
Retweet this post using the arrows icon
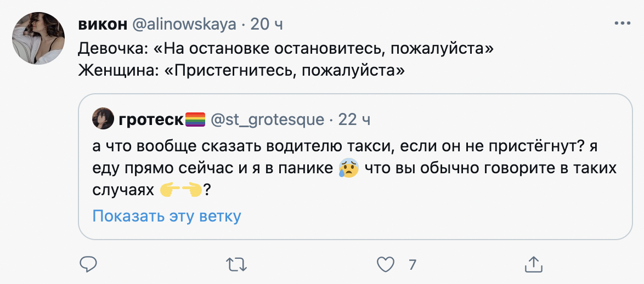(x=237, y=265)
